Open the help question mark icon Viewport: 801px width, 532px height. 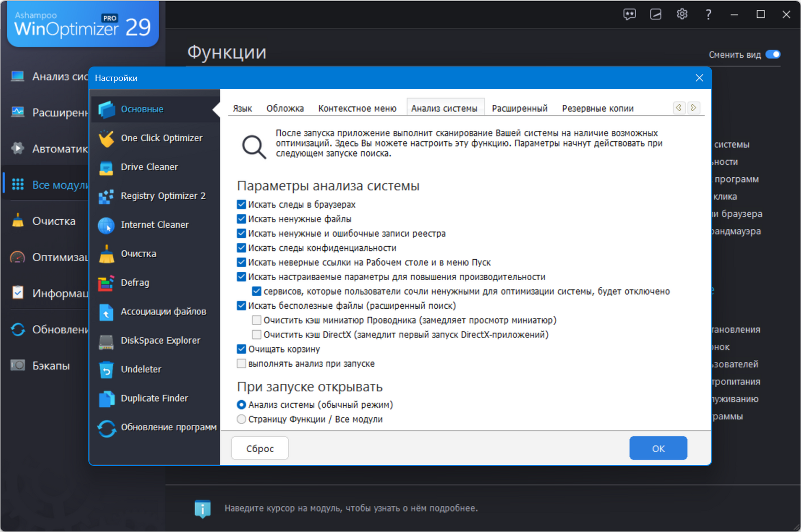pyautogui.click(x=708, y=15)
